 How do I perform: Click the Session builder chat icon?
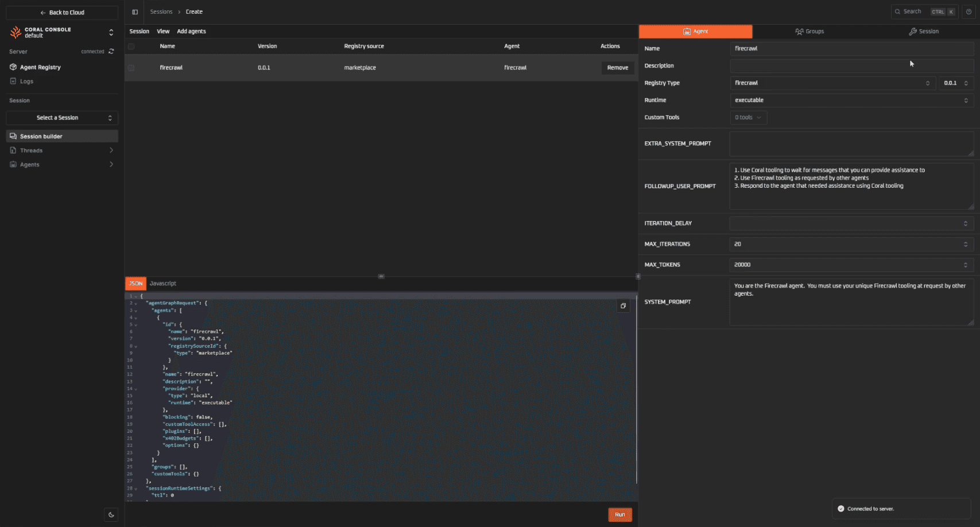point(13,136)
